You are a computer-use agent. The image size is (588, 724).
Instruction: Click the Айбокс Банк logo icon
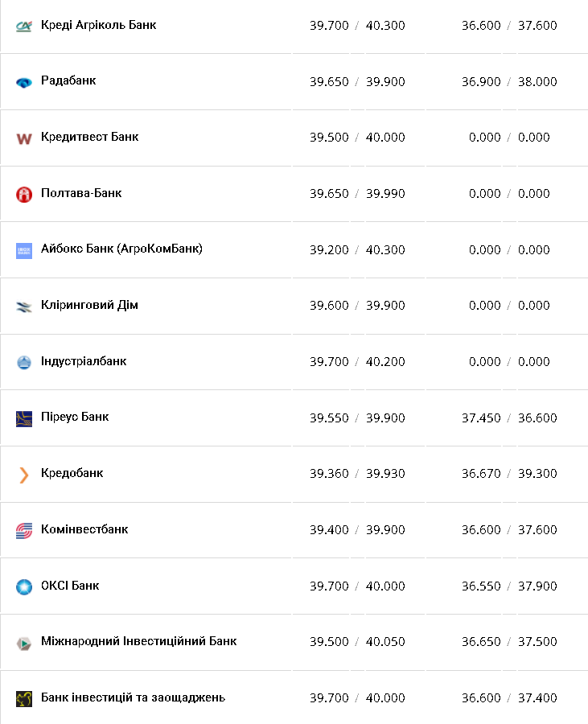point(24,250)
